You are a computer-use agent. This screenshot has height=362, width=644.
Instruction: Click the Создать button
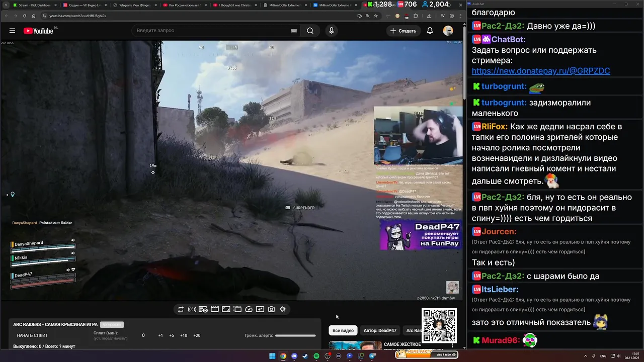pos(403,31)
